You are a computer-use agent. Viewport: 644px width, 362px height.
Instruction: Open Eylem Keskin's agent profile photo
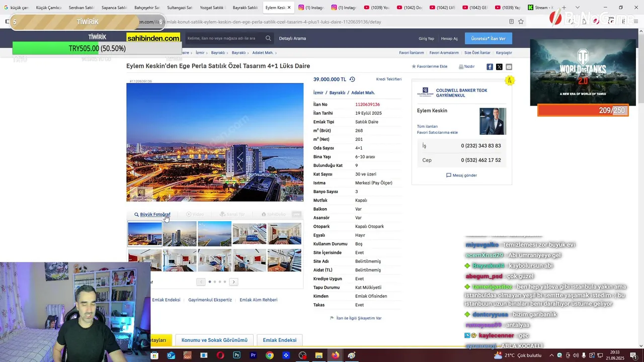pyautogui.click(x=493, y=121)
